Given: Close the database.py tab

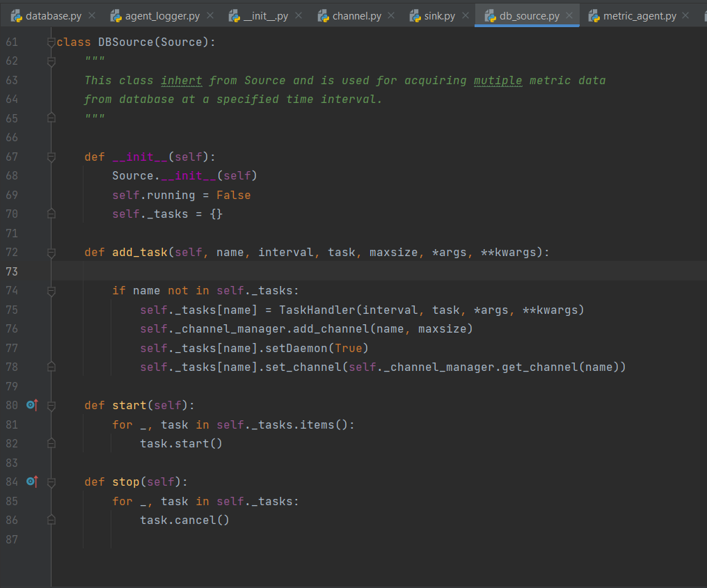Looking at the screenshot, I should click(x=92, y=16).
